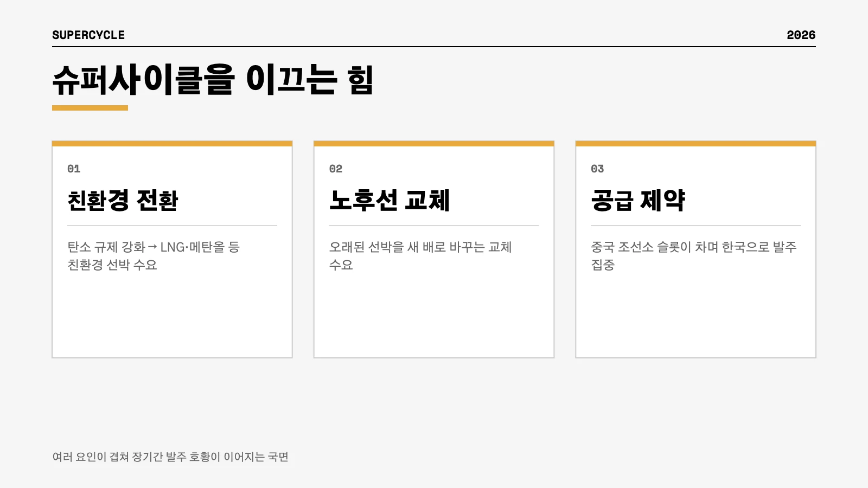868x488 pixels.
Task: Click the 2026 year label
Action: (801, 35)
